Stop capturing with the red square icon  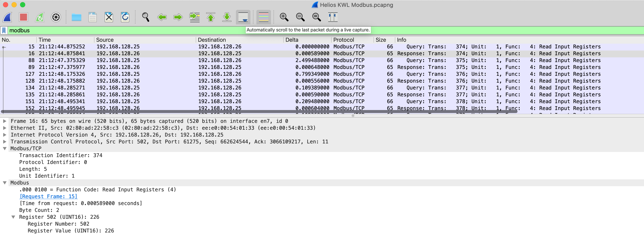pos(24,17)
